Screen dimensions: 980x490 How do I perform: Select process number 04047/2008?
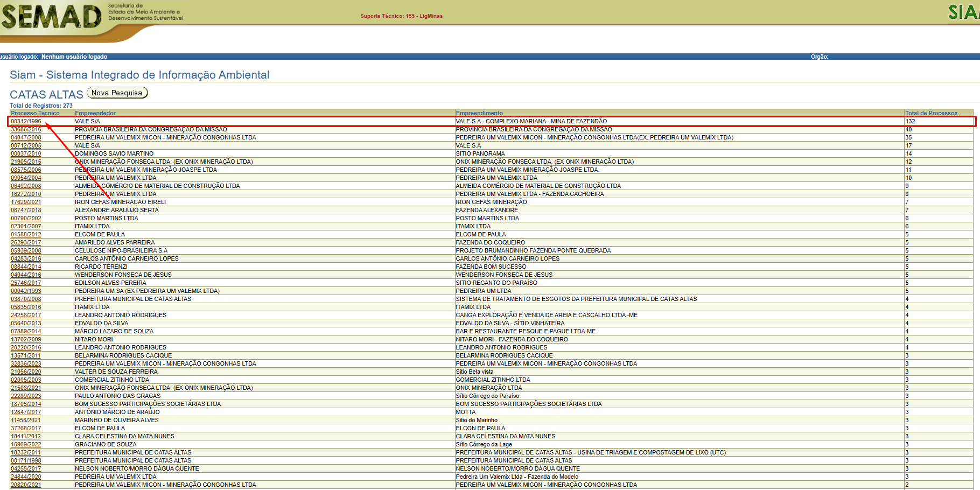(26, 138)
